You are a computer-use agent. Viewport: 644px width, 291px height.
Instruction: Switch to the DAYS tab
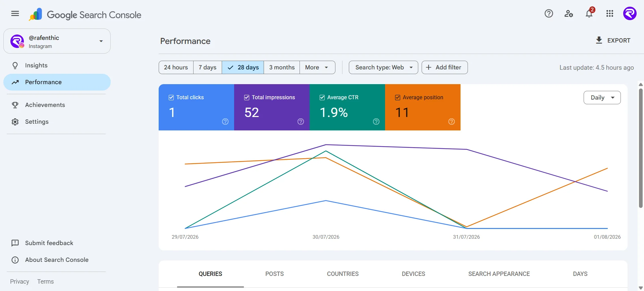coord(580,274)
